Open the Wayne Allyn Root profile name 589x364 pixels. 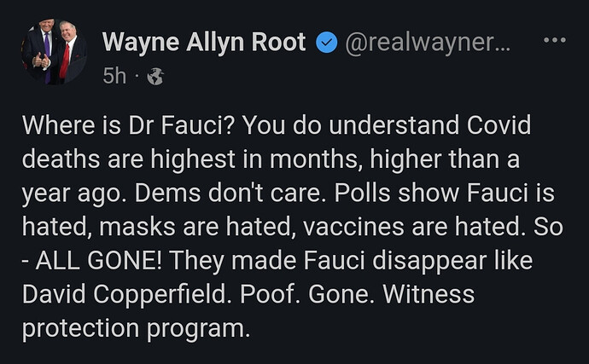point(203,42)
